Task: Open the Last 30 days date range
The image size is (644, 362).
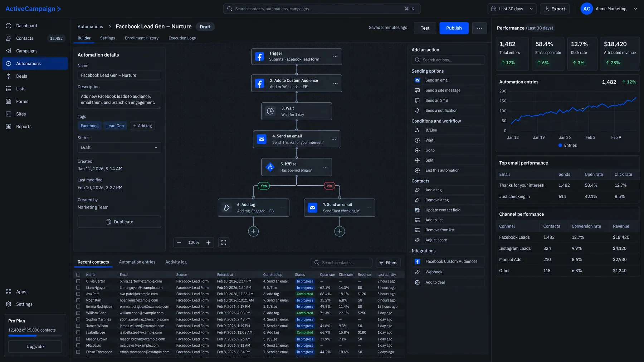Action: click(x=512, y=9)
